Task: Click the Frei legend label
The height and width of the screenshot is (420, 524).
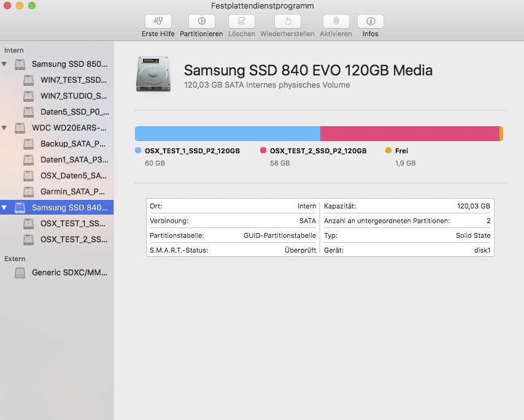Action: tap(402, 151)
